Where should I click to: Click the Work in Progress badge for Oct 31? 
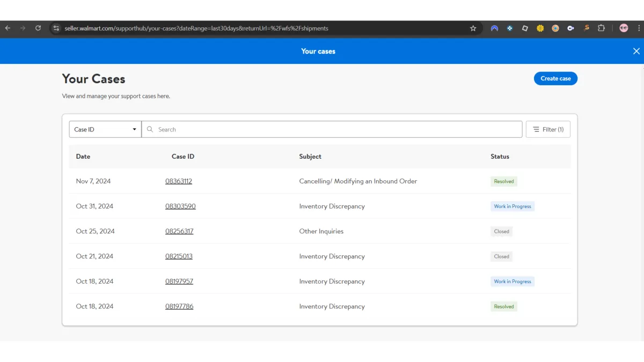(x=512, y=206)
